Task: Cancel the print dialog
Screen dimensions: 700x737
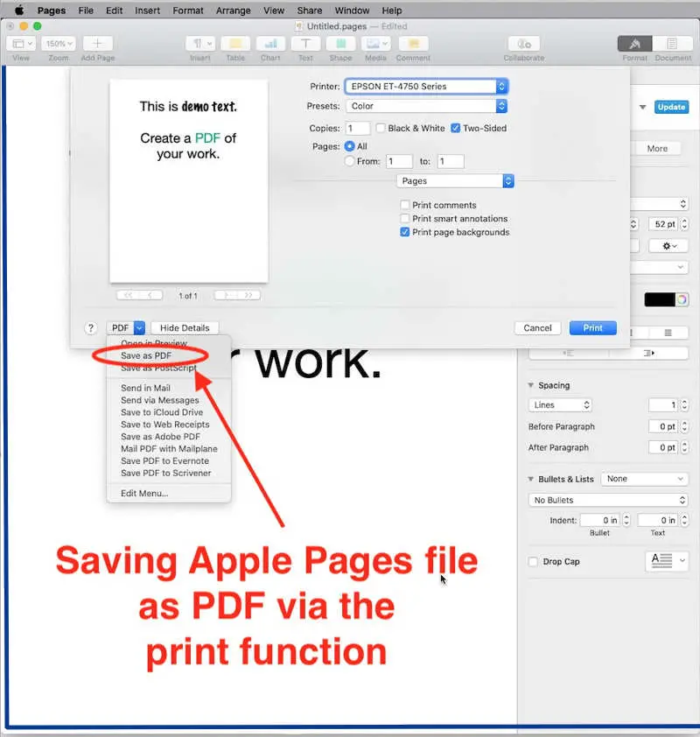Action: click(537, 328)
